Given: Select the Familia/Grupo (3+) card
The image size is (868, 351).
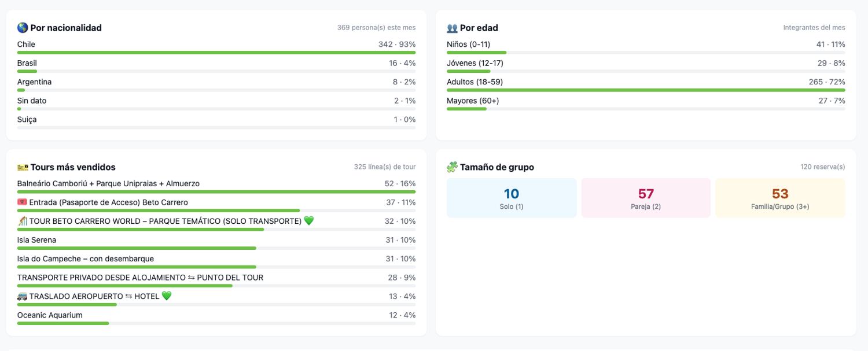Looking at the screenshot, I should pos(780,198).
